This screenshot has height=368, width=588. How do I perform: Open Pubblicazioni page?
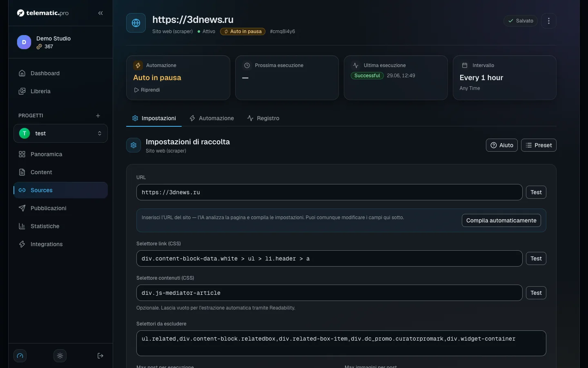(60, 208)
